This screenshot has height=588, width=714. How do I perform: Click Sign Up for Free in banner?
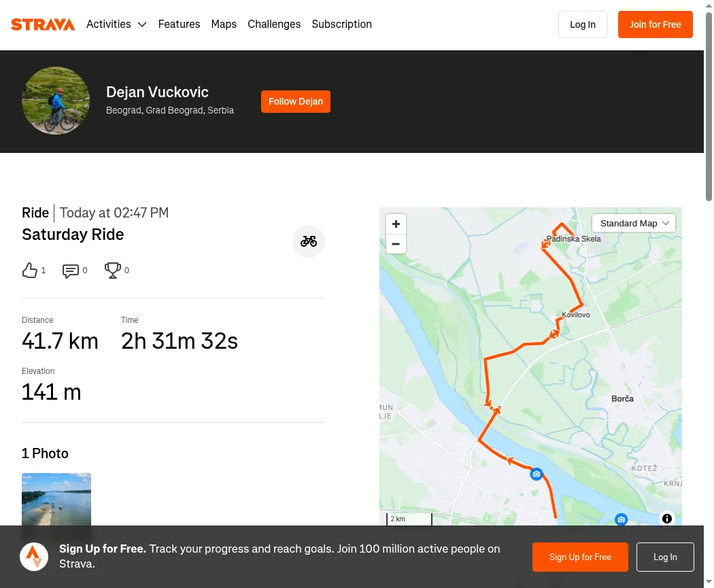click(x=580, y=557)
